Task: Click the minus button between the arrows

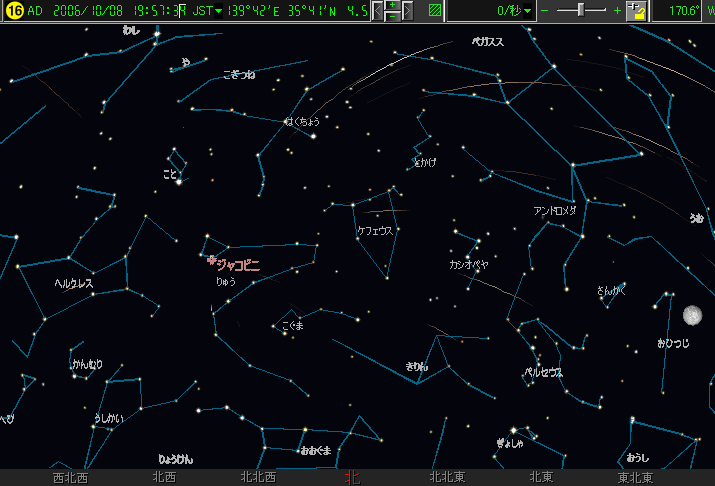Action: coord(392,17)
